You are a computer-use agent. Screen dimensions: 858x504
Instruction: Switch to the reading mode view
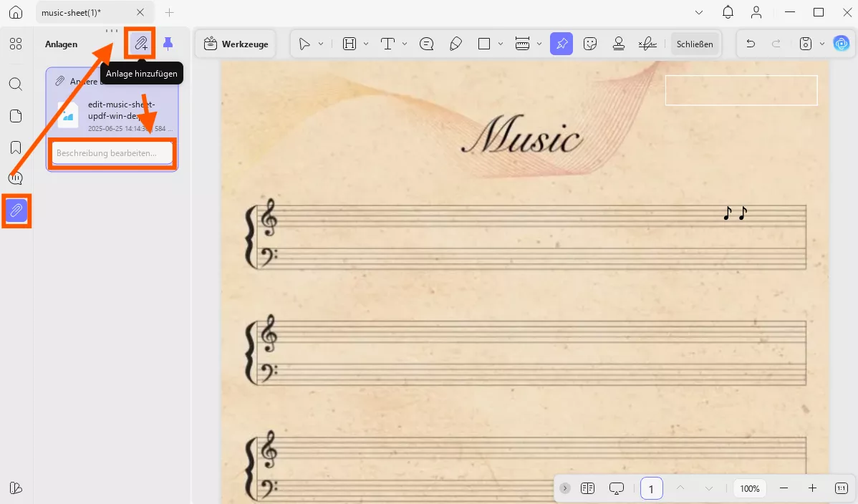(588, 488)
